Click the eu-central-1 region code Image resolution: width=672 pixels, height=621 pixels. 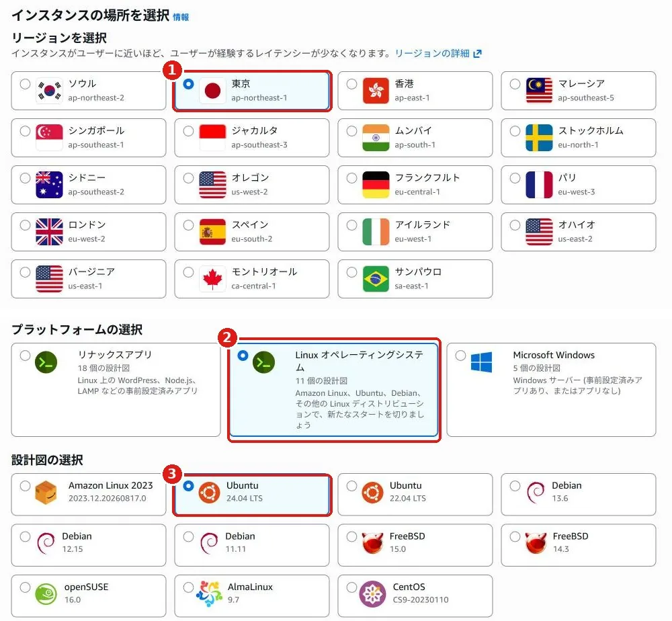pos(417,192)
